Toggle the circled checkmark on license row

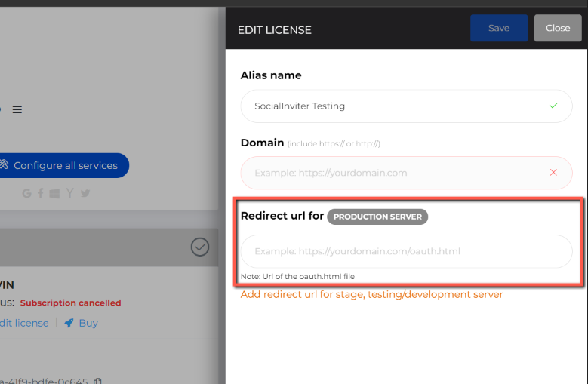[x=200, y=247]
